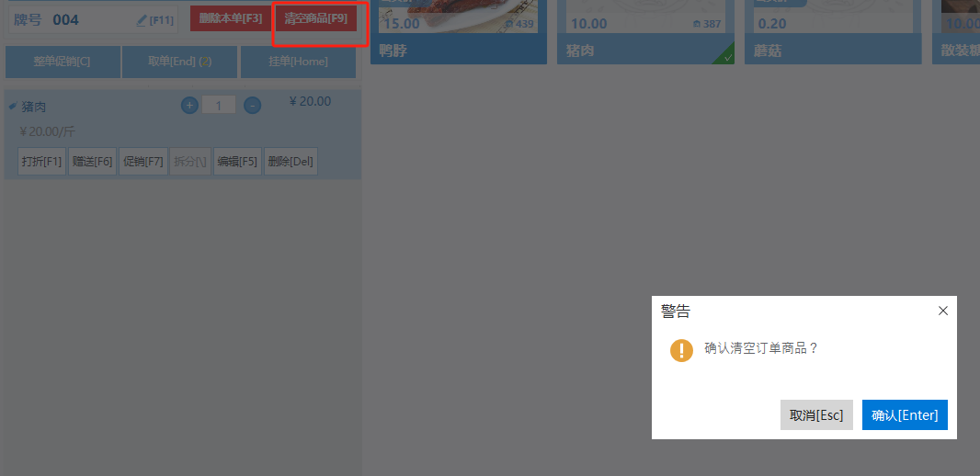The height and width of the screenshot is (476, 980).
Task: Click the quantity input field for 猪肉
Action: 219,105
